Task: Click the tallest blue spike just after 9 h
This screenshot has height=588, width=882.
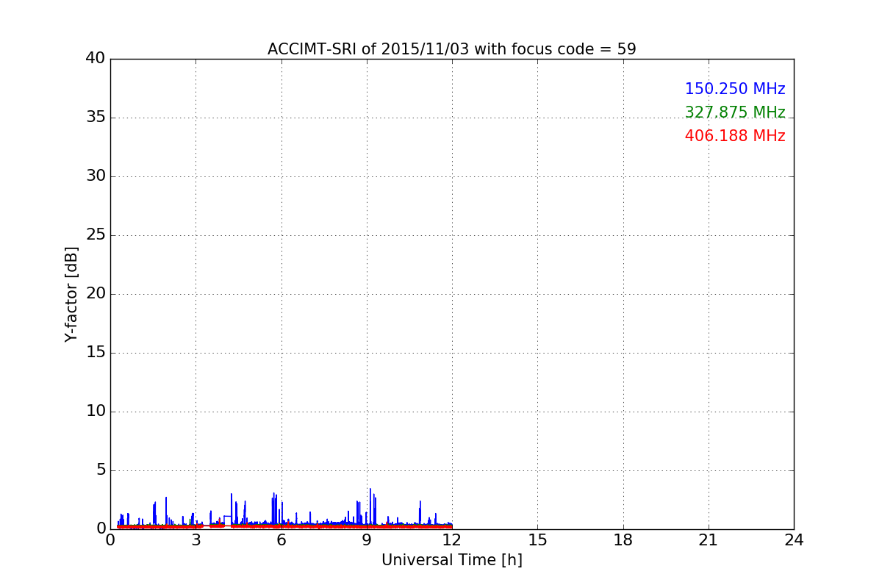Action: [x=370, y=507]
